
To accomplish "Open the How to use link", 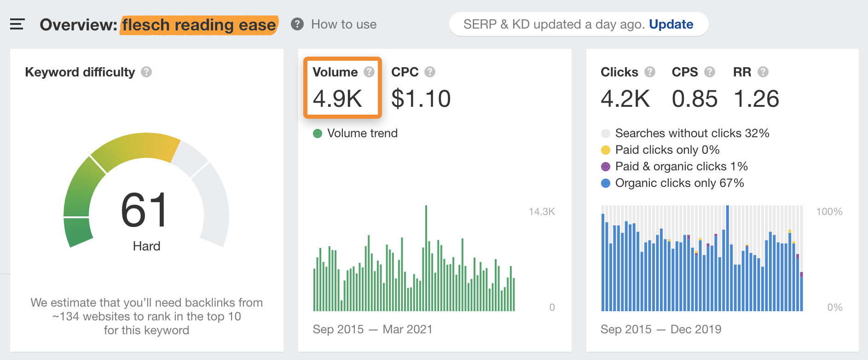I will tap(344, 24).
